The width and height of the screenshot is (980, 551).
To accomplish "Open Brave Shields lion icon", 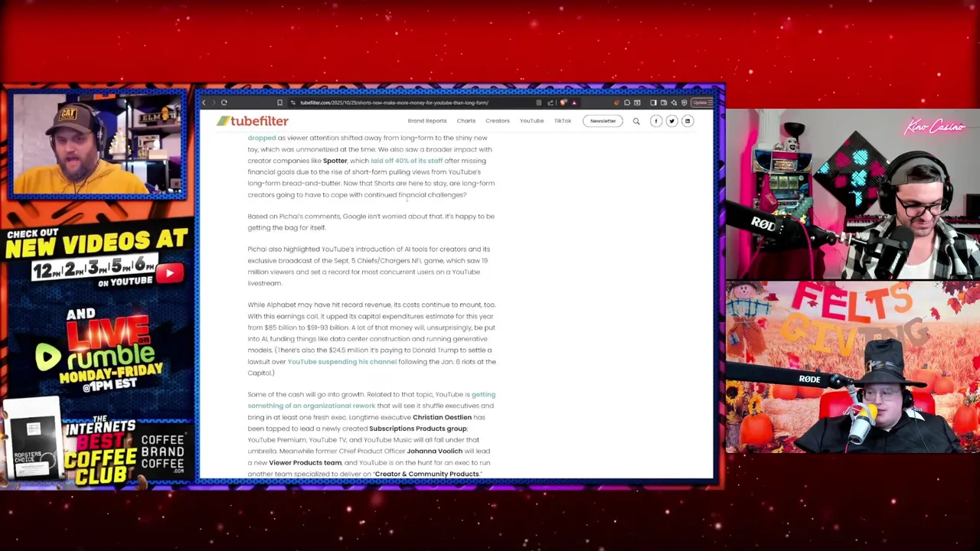I will pyautogui.click(x=563, y=103).
